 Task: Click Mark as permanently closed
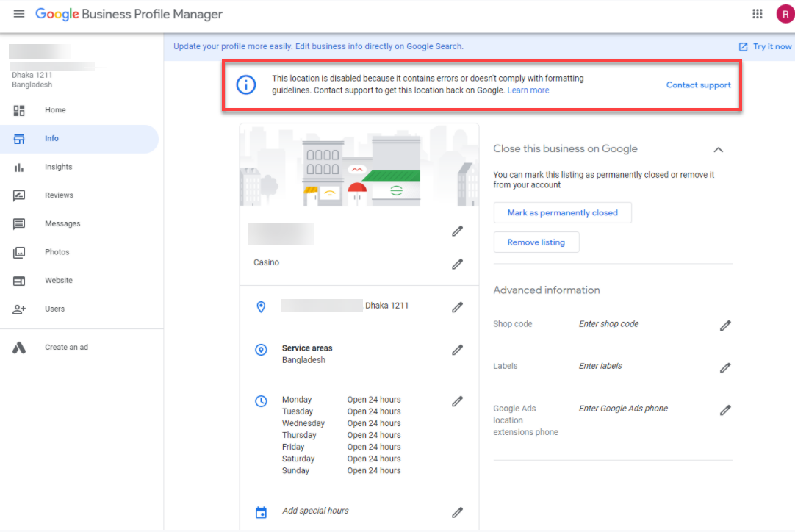tap(562, 212)
